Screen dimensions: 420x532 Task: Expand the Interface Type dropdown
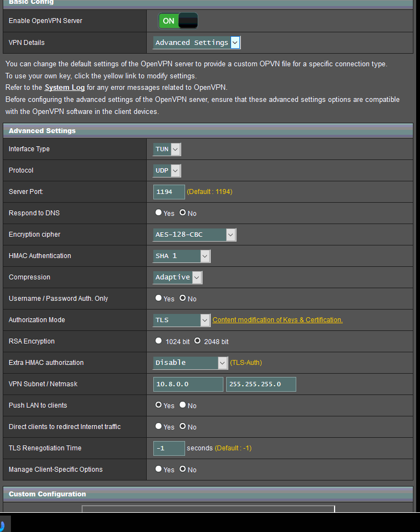coord(167,149)
